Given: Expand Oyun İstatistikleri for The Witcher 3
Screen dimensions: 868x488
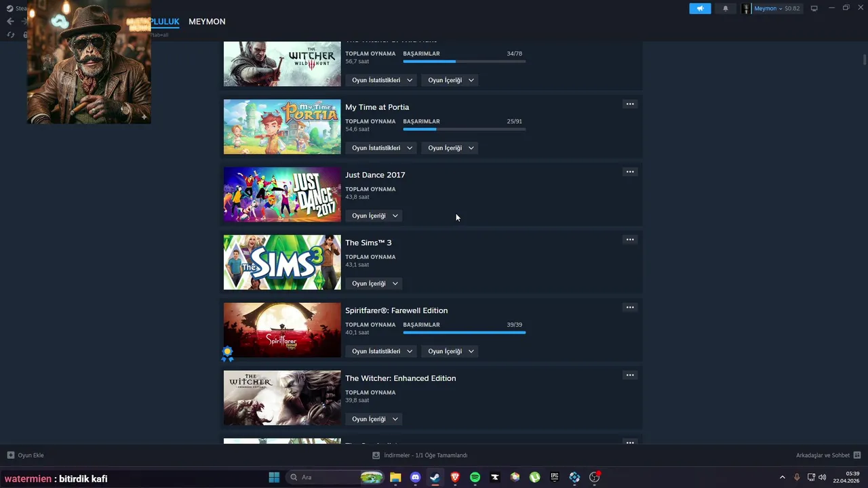Looking at the screenshot, I should tap(381, 80).
